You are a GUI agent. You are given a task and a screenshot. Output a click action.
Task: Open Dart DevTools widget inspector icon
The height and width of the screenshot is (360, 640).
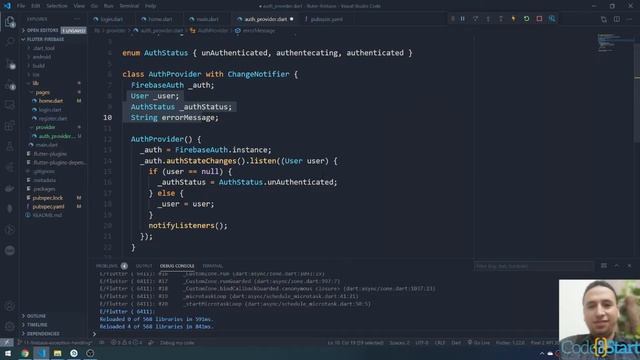tap(552, 19)
